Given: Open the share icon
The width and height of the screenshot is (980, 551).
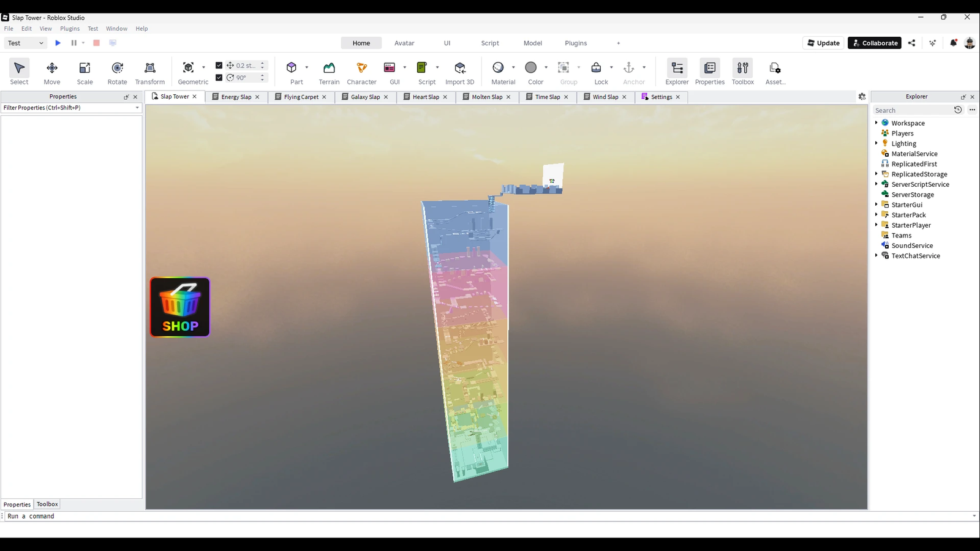Looking at the screenshot, I should click(x=911, y=43).
